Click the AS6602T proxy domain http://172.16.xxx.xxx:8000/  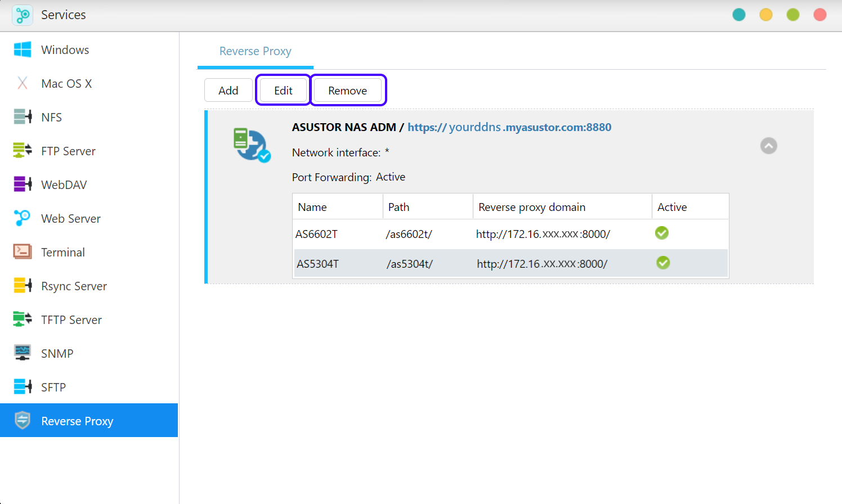543,234
